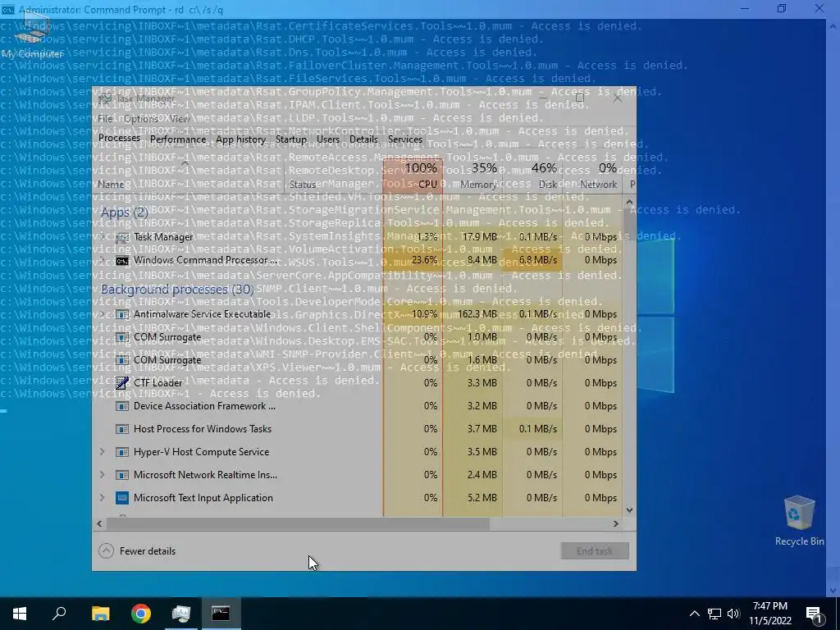
Task: Expand the Hyper-V Host Compute Service row
Action: tap(103, 452)
